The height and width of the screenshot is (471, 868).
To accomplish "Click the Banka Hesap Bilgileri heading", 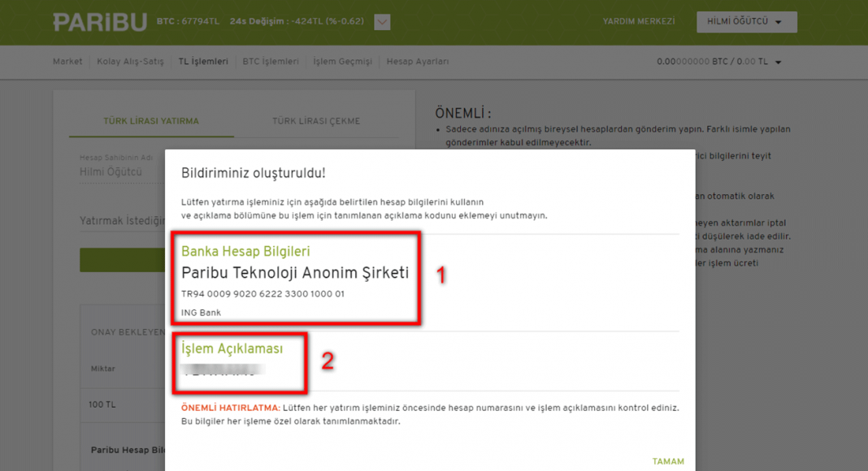I will pos(245,252).
